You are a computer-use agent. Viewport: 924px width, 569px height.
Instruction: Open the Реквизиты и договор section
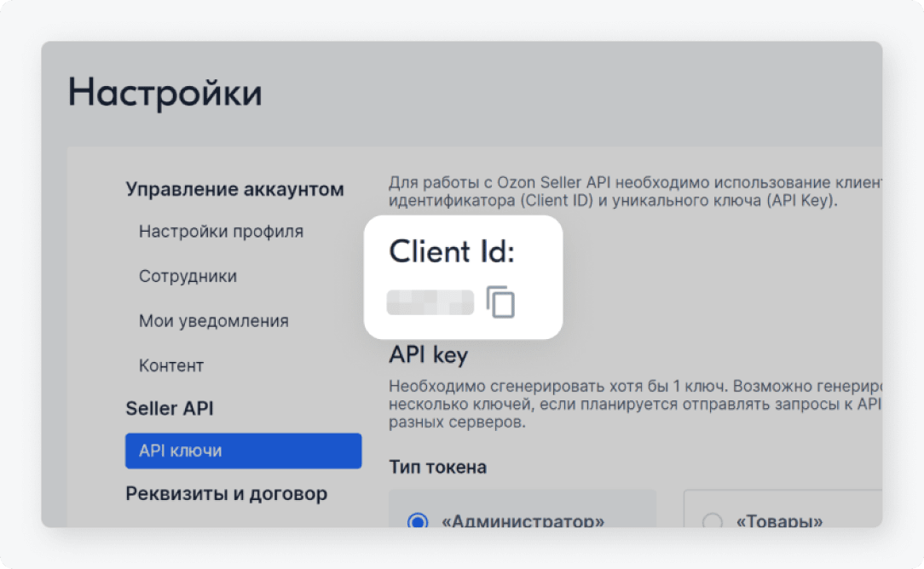tap(226, 494)
